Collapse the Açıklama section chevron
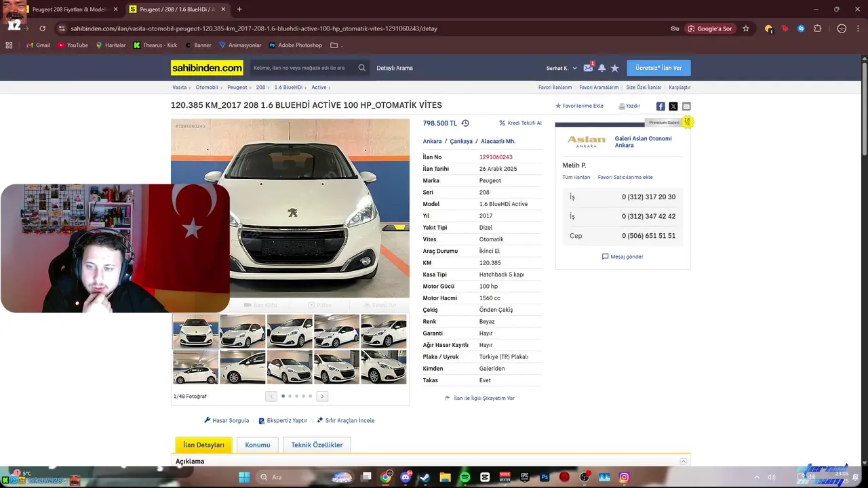 684,461
